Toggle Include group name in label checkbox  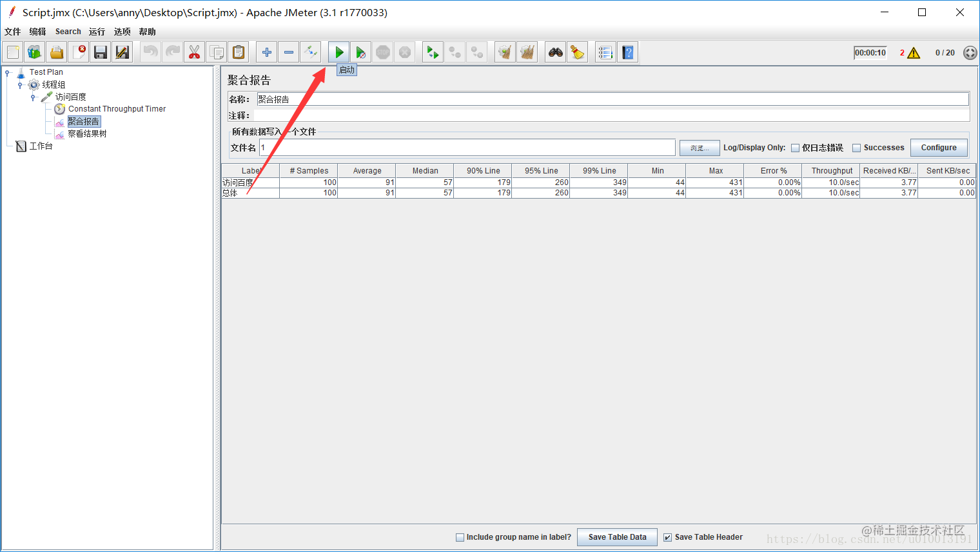tap(460, 537)
